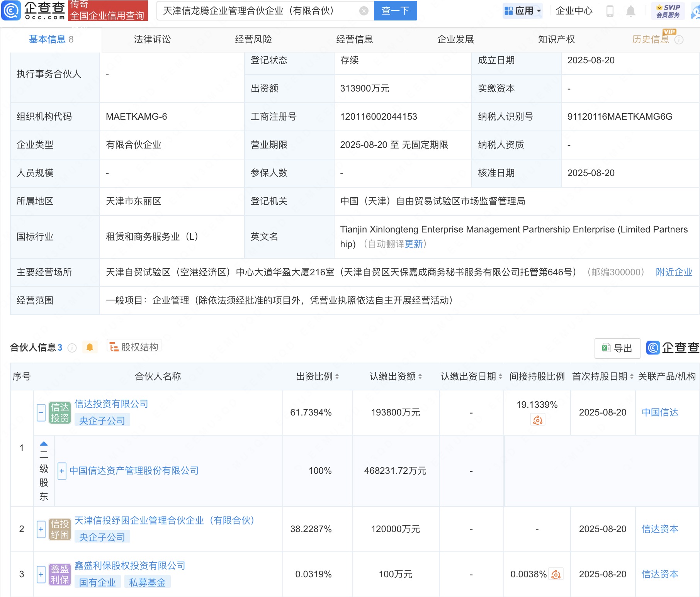Switch to 知识产权 tab
The height and width of the screenshot is (597, 700).
coord(557,39)
